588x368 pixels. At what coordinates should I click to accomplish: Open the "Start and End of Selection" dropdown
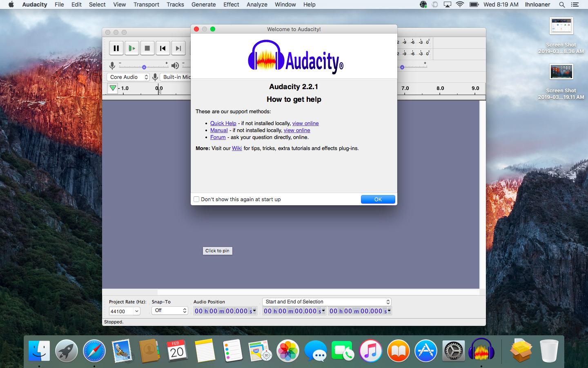[x=327, y=302]
